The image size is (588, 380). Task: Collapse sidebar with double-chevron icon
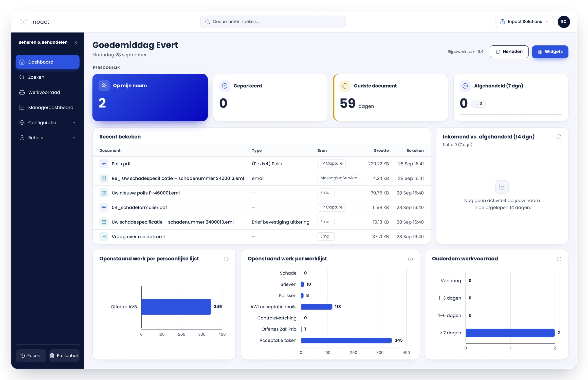[75, 43]
